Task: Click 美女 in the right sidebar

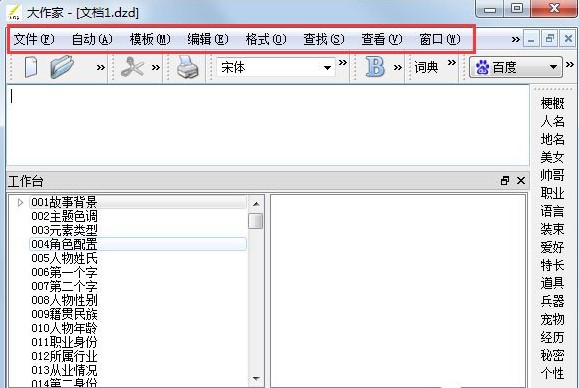Action: coord(552,157)
